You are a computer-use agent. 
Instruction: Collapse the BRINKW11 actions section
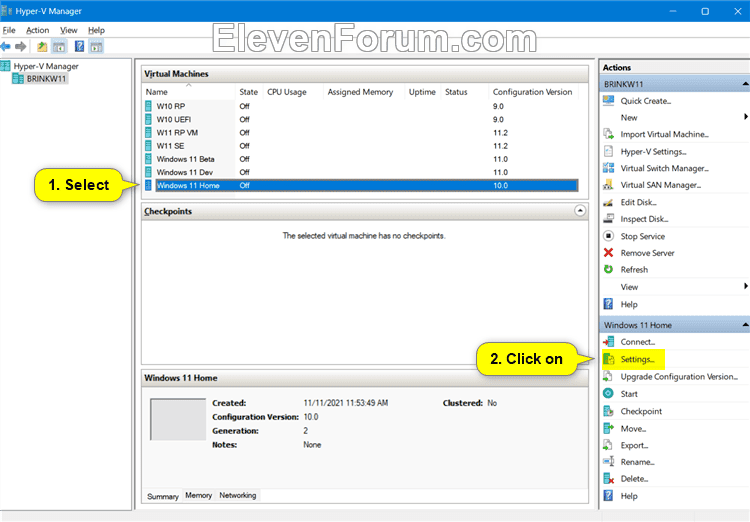click(745, 84)
